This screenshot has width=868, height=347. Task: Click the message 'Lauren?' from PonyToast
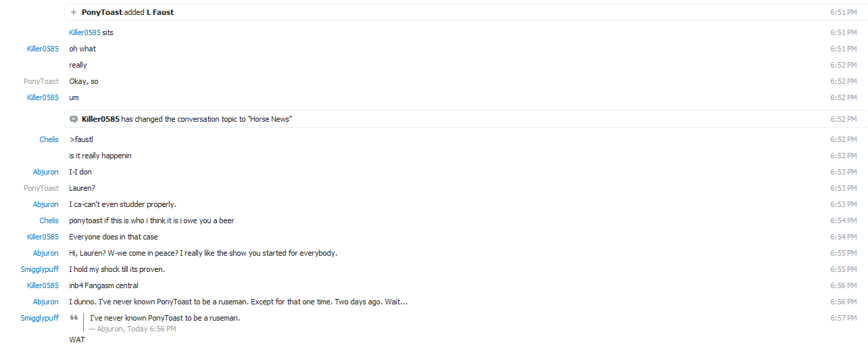pos(83,188)
